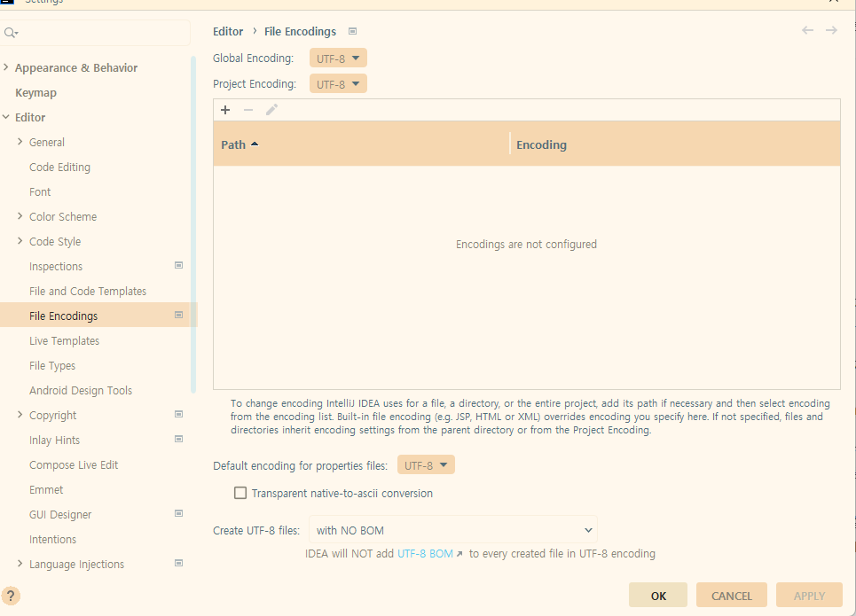Expand the Language Injections node

point(20,564)
